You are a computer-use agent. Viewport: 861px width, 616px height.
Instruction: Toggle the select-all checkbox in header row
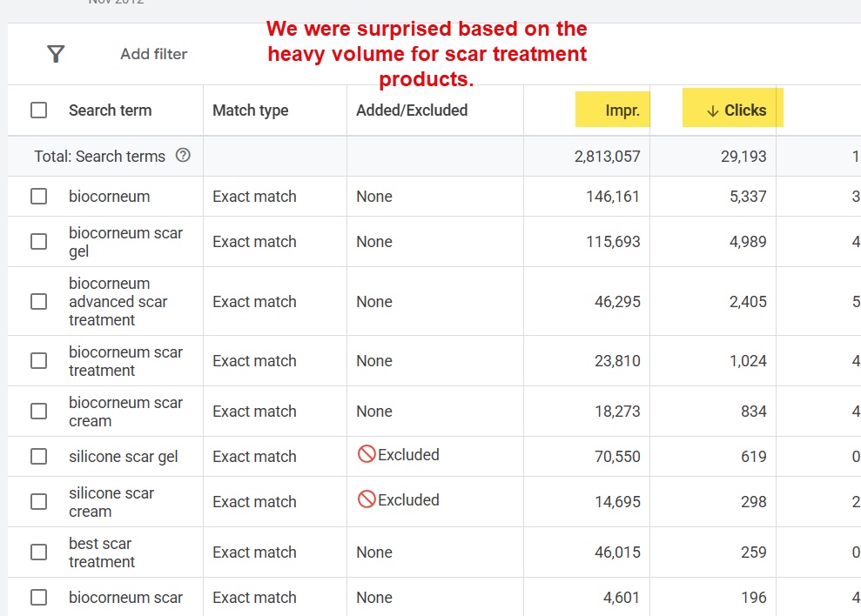click(x=38, y=110)
